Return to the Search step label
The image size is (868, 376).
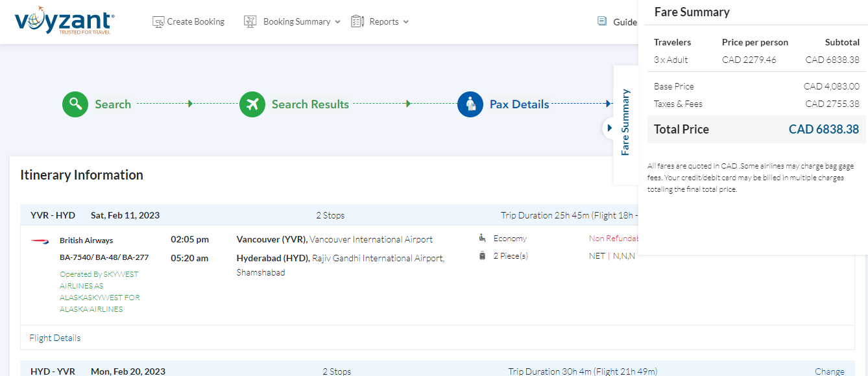tap(113, 104)
